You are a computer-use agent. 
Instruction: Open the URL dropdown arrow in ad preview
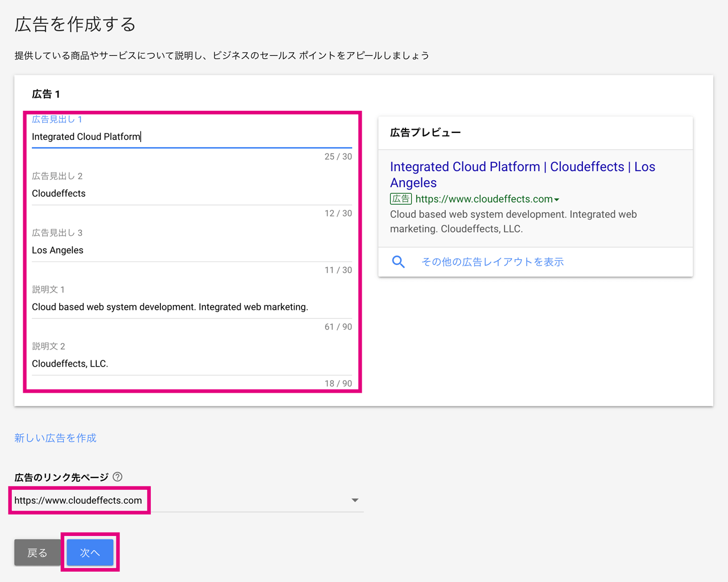(x=557, y=199)
